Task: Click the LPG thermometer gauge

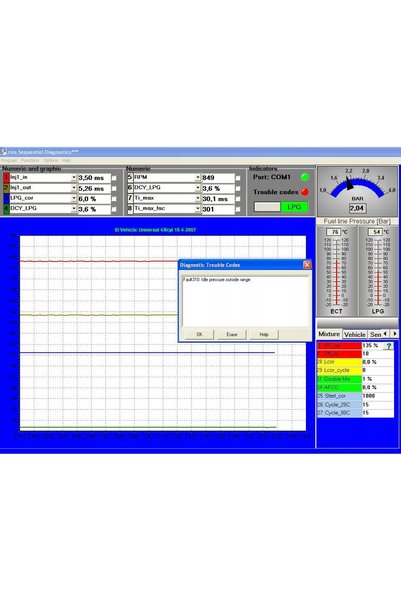Action: 378,272
